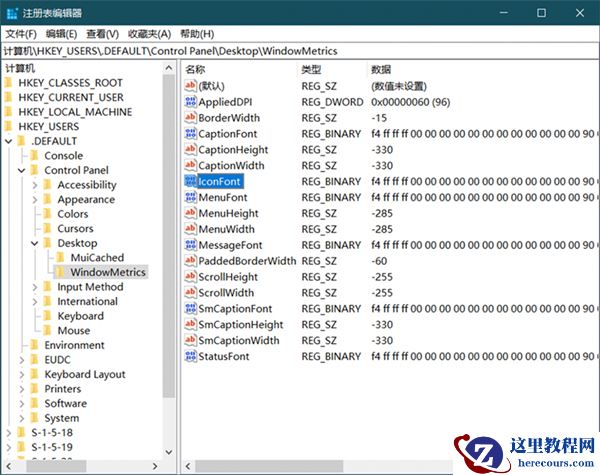The height and width of the screenshot is (475, 600).
Task: Expand the Software tree node
Action: tap(22, 403)
